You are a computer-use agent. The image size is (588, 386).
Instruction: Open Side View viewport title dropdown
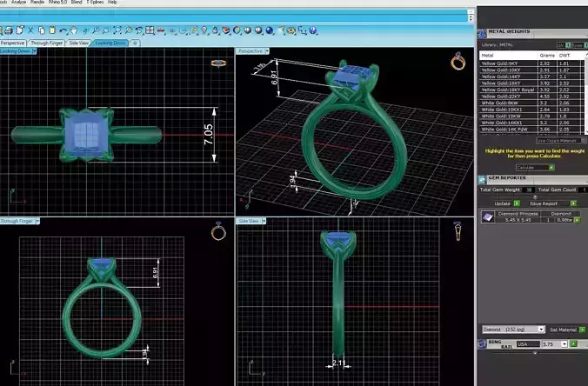264,221
